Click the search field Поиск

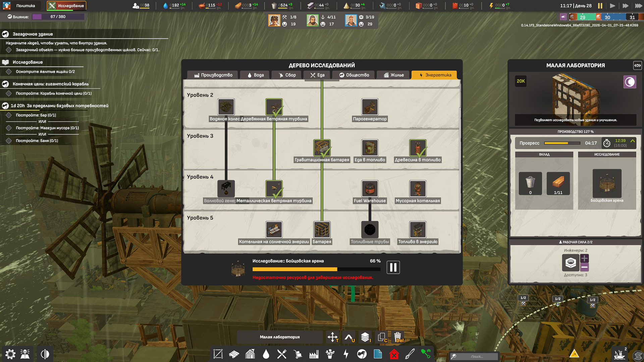(x=474, y=356)
